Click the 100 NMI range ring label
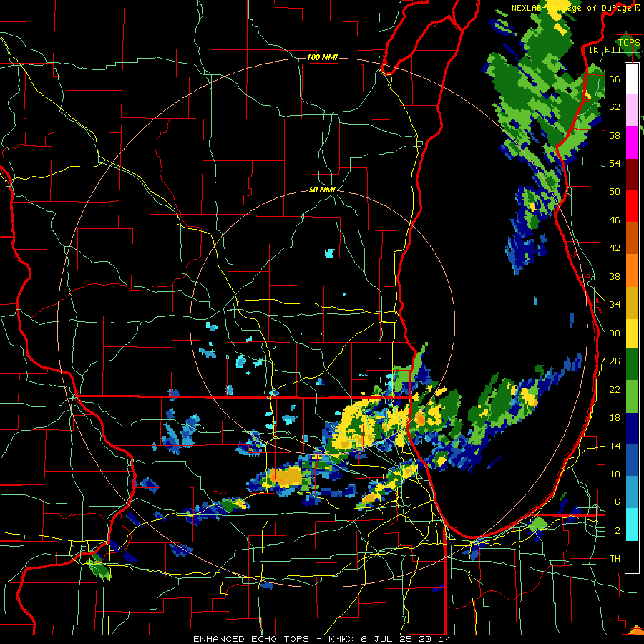 point(322,57)
